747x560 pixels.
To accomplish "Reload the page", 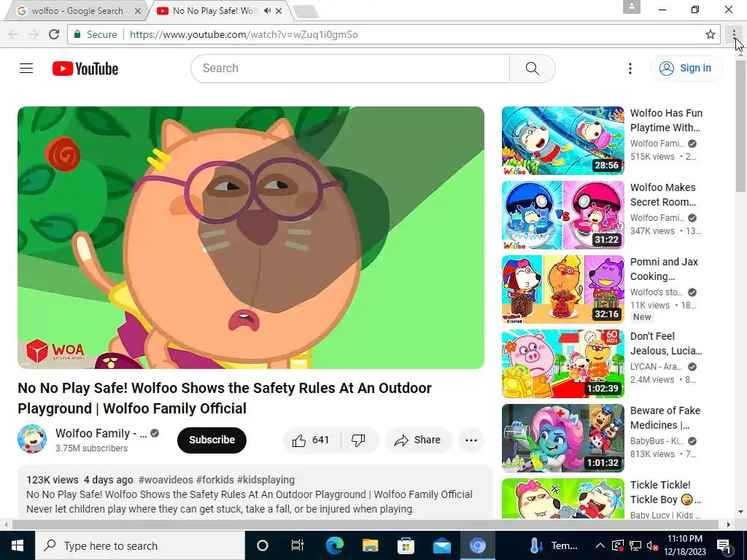I will (x=54, y=34).
